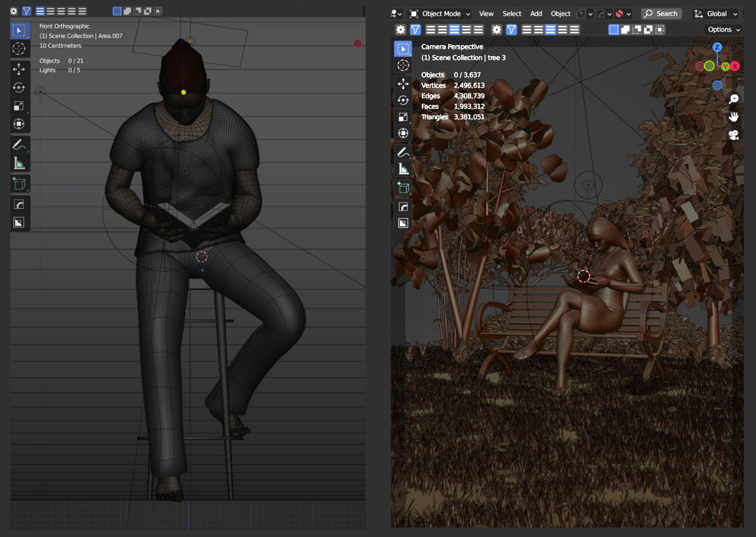
Task: Pick the Measure tool in left viewport
Action: (19, 163)
